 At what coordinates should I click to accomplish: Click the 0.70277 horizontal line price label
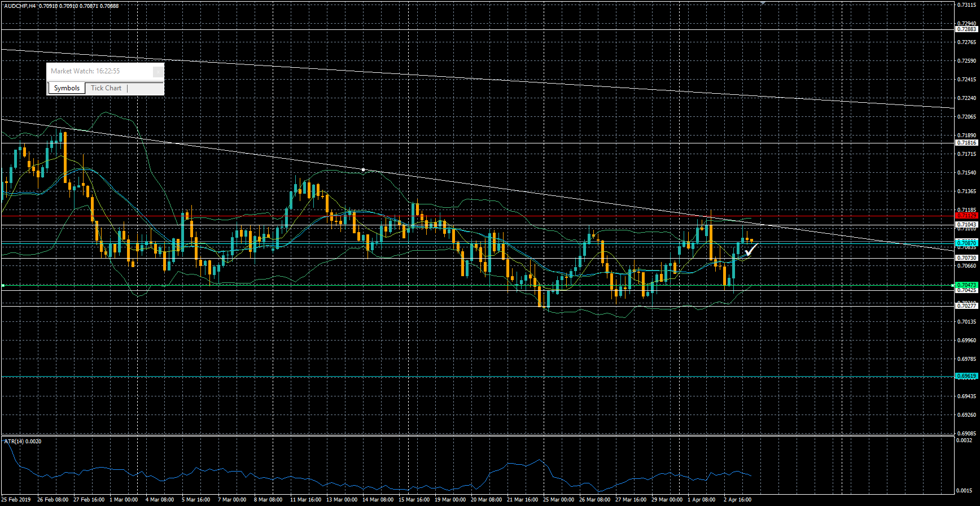point(966,306)
